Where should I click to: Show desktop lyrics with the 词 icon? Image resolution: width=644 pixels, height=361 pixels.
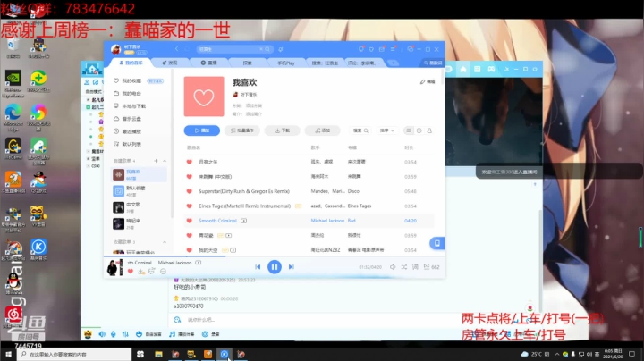[x=415, y=267]
